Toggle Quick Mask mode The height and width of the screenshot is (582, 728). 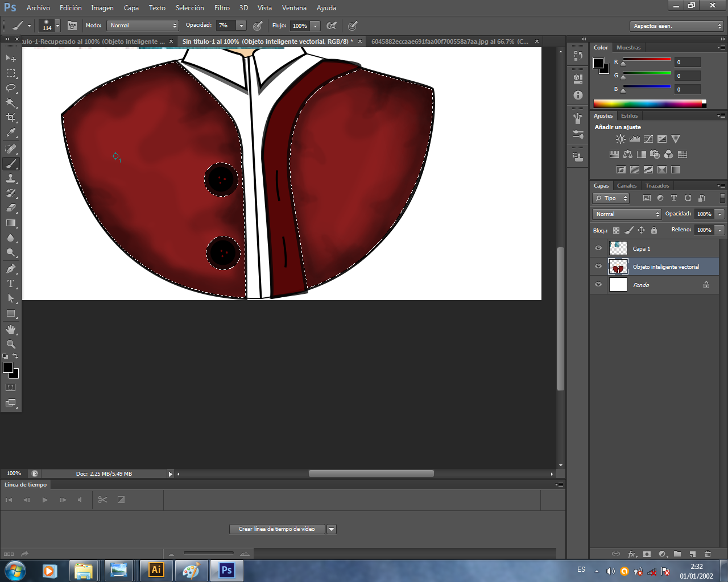click(x=11, y=388)
